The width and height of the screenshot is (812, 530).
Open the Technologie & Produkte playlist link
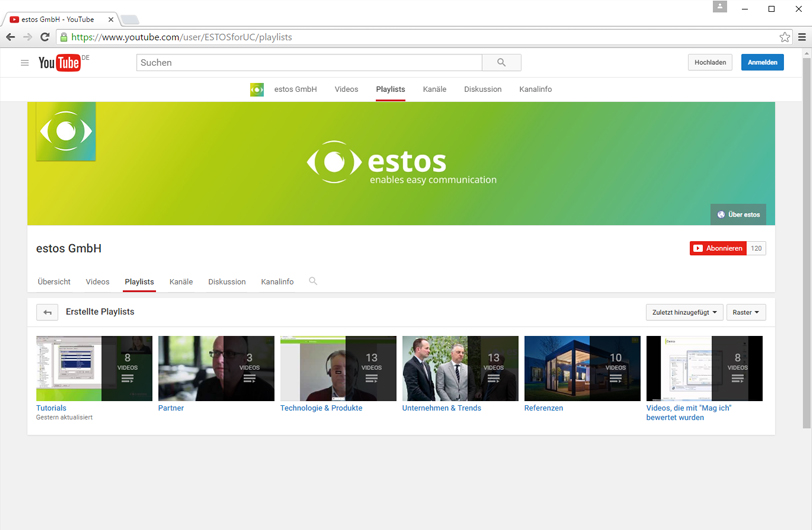pos(321,408)
